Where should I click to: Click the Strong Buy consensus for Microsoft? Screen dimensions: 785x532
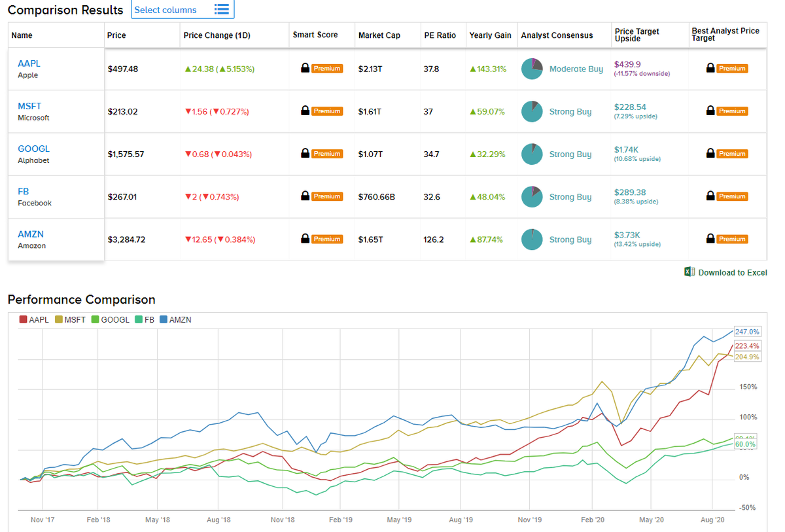coord(570,111)
